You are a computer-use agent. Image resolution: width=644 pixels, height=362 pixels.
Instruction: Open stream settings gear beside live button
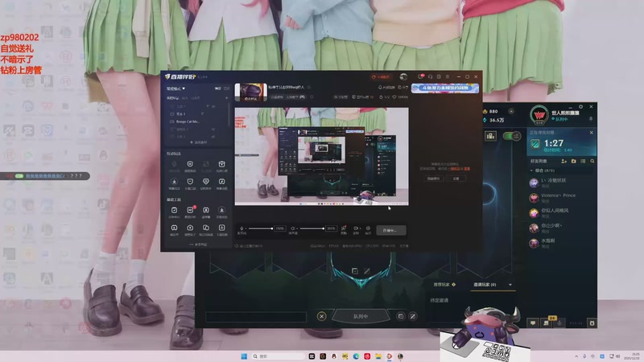368,228
